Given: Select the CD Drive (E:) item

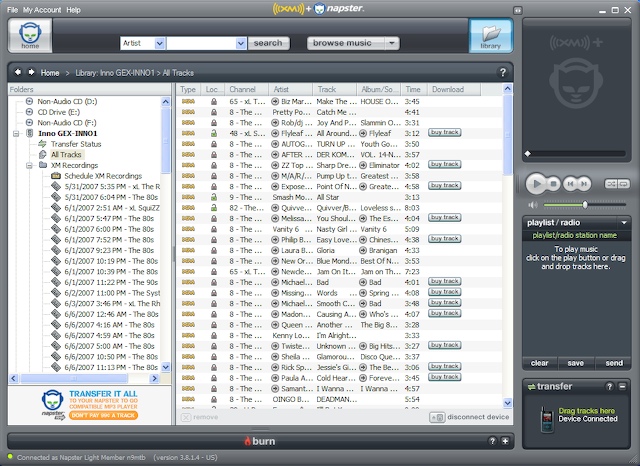Looking at the screenshot, I should [58, 112].
